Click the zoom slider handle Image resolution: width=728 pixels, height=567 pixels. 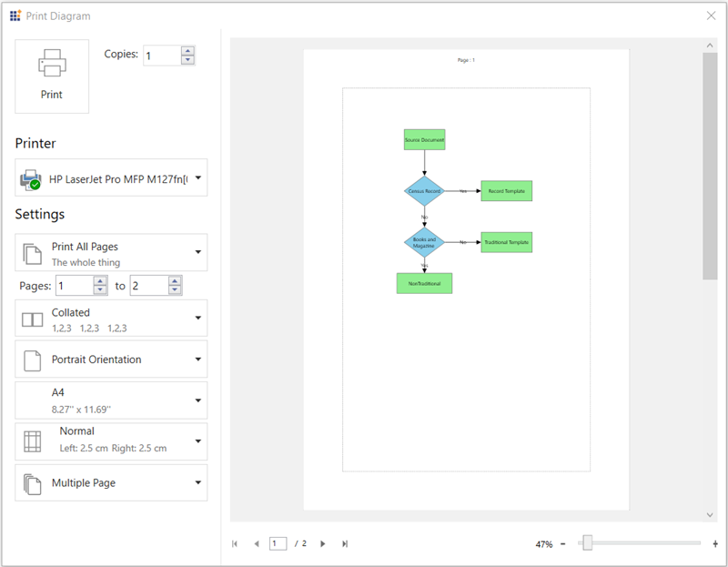pyautogui.click(x=588, y=543)
